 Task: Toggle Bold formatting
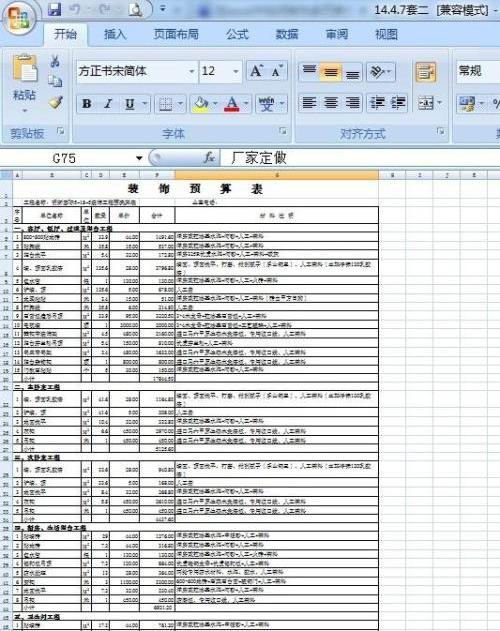tap(86, 104)
